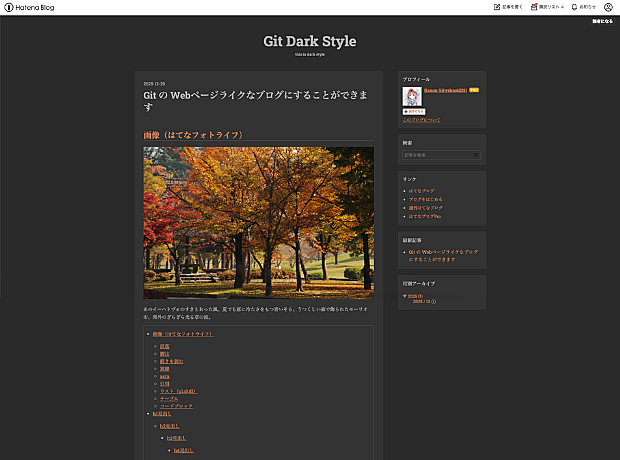Open the autumn trees photo

pos(258,223)
